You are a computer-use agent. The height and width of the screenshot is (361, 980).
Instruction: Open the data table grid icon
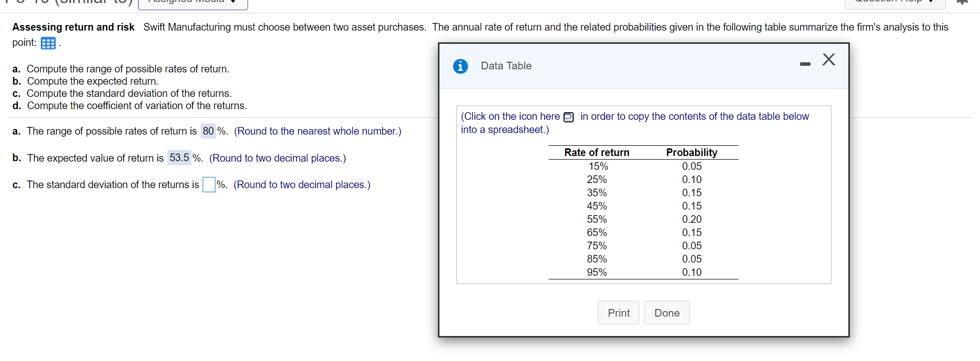(x=48, y=43)
